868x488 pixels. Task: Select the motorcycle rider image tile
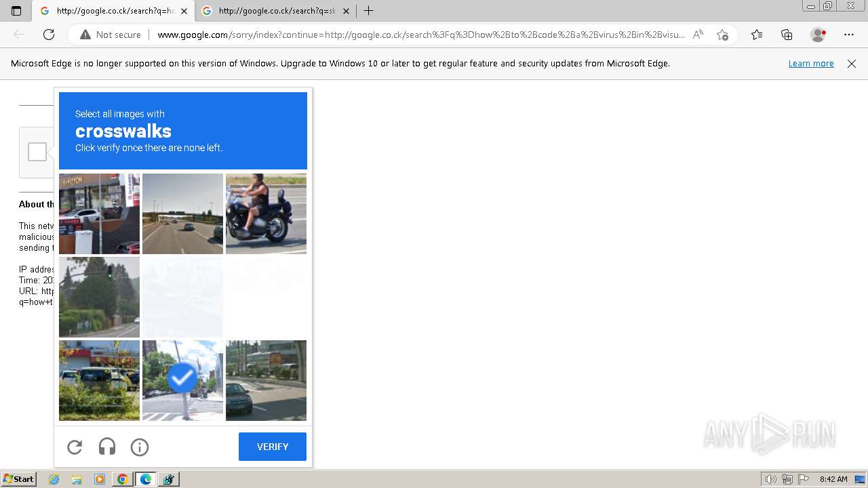[x=266, y=213]
